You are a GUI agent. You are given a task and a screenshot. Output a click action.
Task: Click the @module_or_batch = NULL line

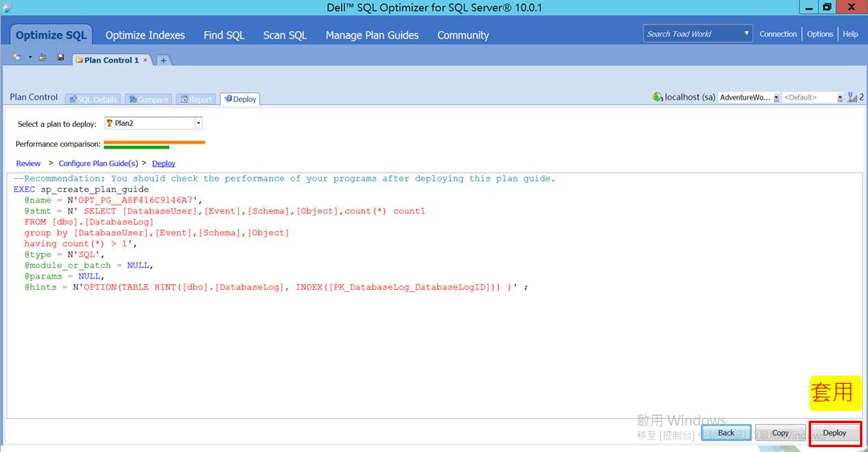coord(88,265)
